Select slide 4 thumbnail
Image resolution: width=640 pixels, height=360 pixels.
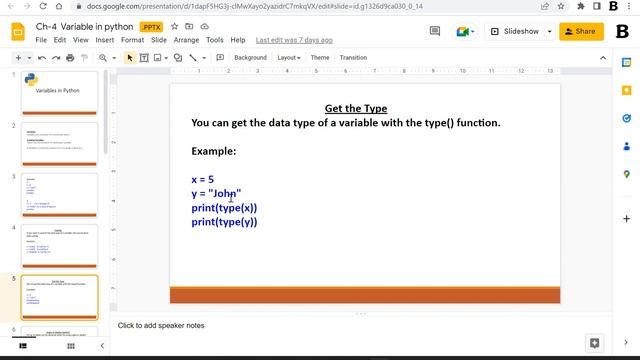pos(60,246)
